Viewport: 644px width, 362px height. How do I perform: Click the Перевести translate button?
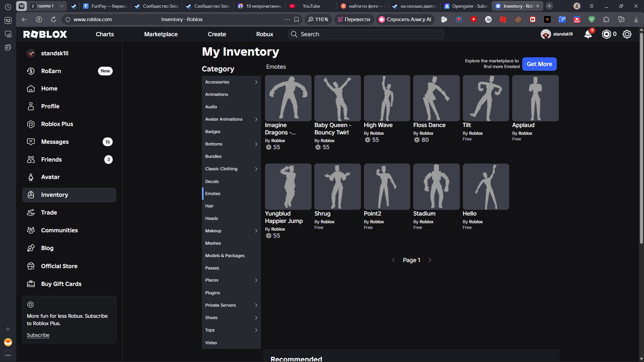click(x=354, y=19)
